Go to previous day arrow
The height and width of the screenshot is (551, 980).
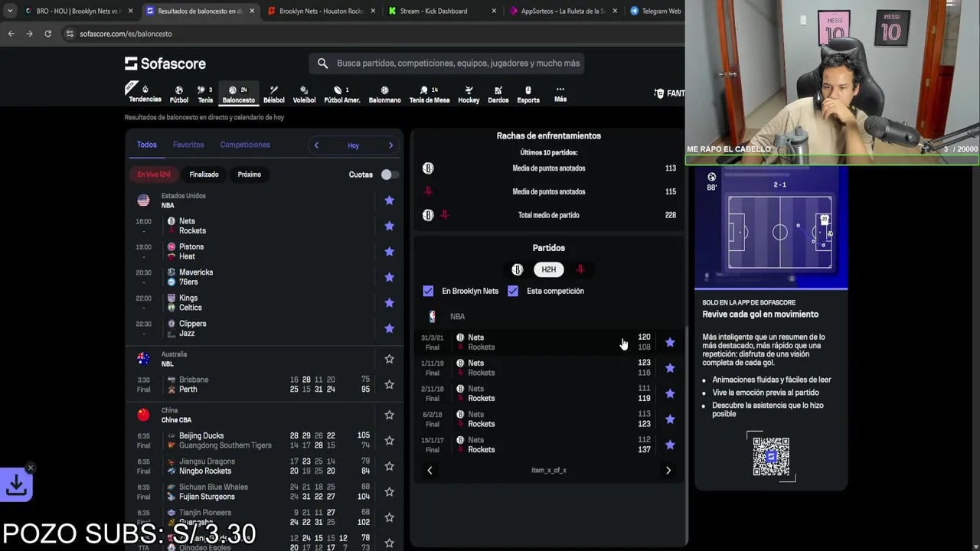(316, 145)
